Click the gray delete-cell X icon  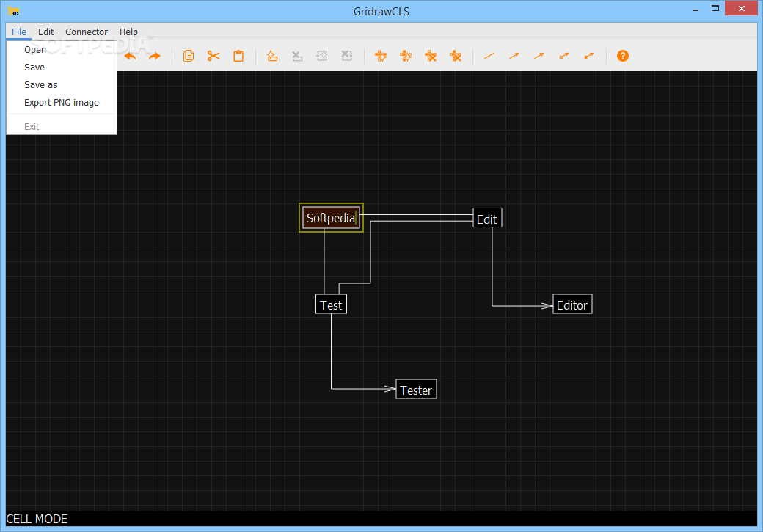point(297,56)
